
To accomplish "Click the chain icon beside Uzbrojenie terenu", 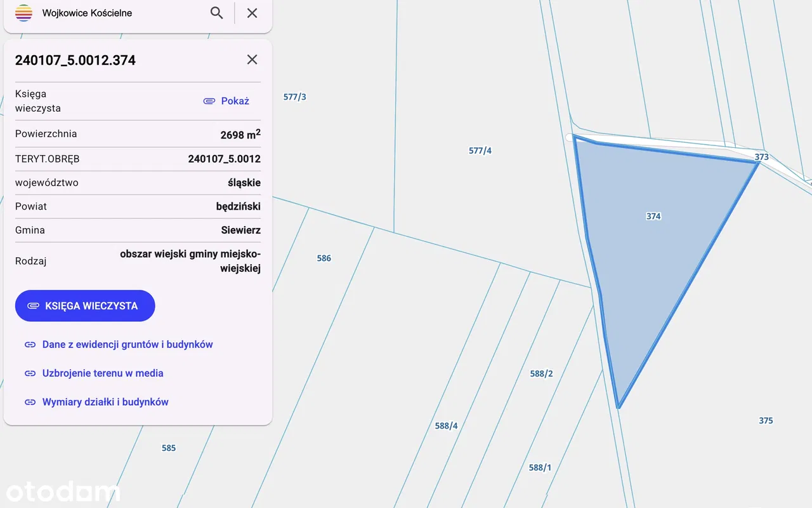I will (30, 373).
